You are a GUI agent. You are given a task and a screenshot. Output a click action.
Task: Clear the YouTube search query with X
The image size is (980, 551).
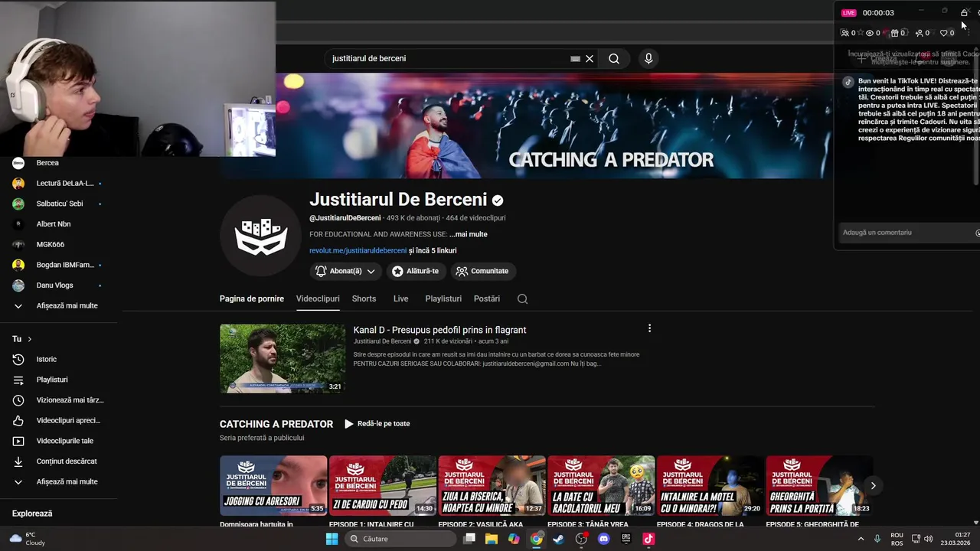point(590,59)
